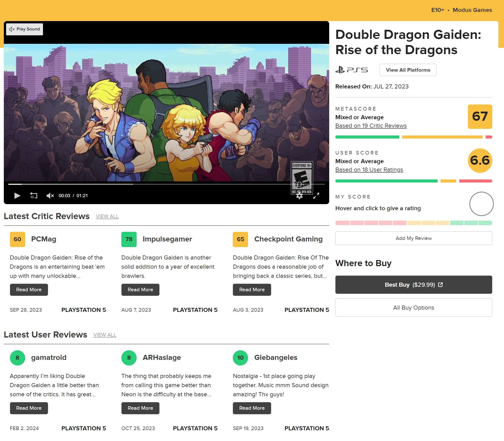Click the PCMag review text 'Double Dragon Gaiden: Rise of the Dragons is an entertaining beat 'em up'
504x441 pixels.
(57, 267)
